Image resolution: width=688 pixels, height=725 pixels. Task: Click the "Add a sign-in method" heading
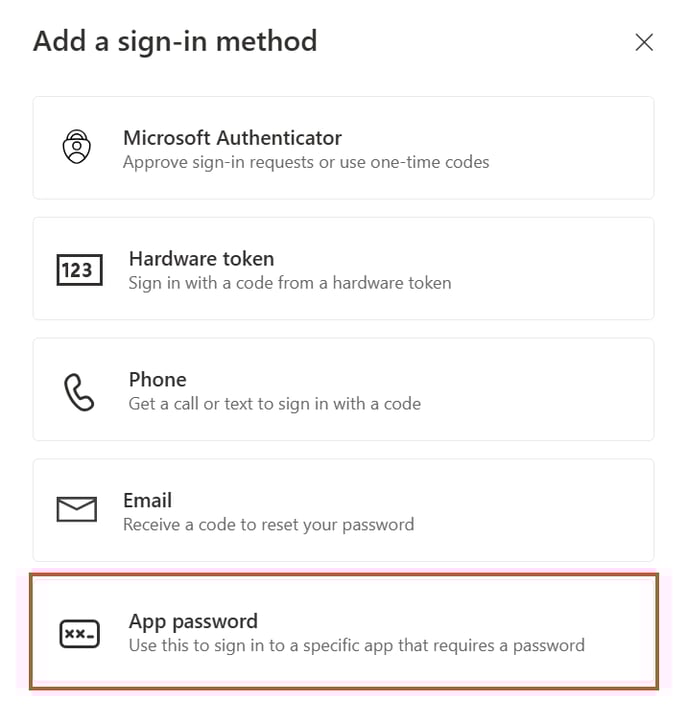[x=175, y=41]
